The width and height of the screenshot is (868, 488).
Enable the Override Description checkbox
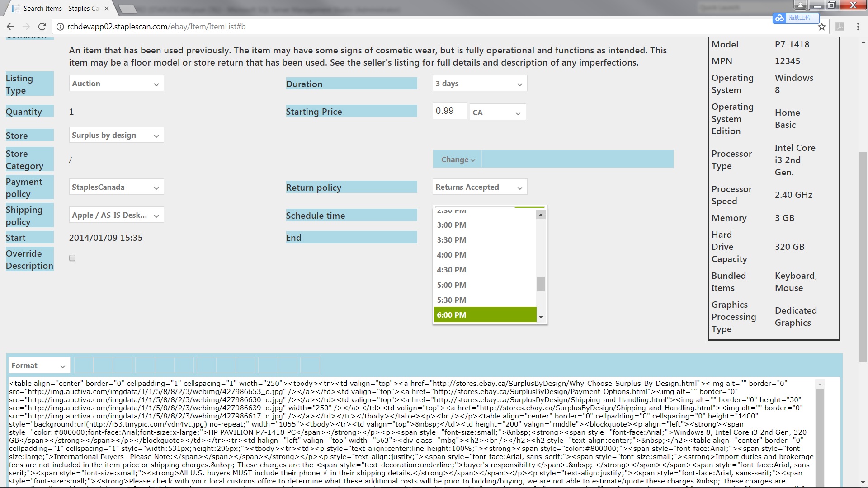[72, 258]
